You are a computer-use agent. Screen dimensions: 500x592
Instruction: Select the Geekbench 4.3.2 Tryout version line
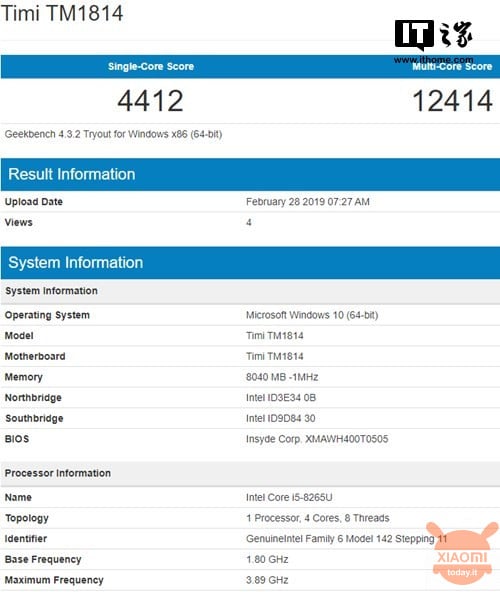[x=113, y=134]
